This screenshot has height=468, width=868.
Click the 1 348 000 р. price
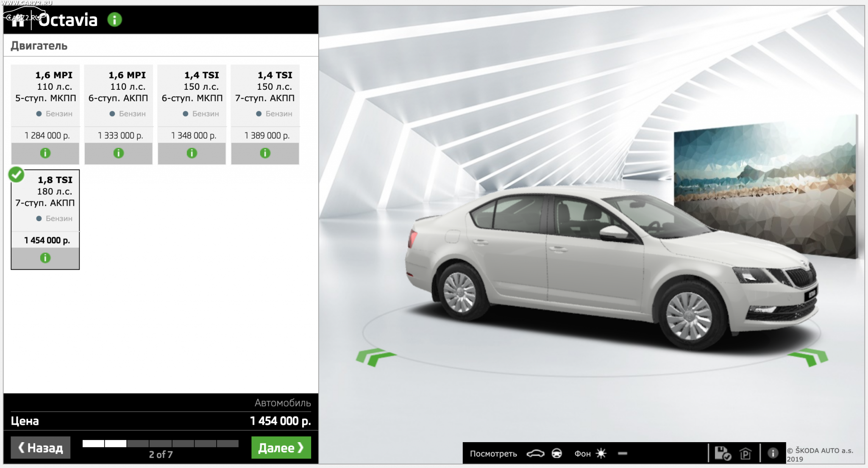194,136
